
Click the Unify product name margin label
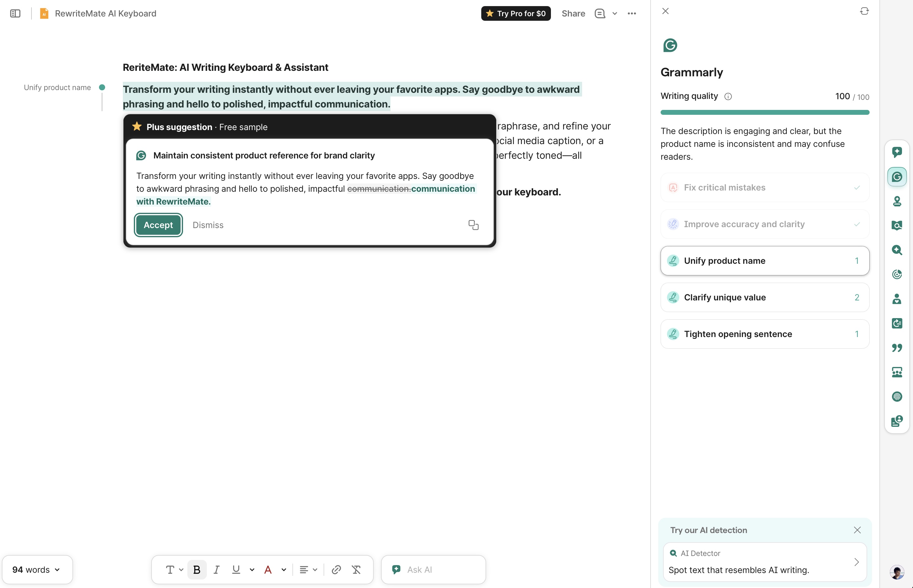[x=57, y=87]
